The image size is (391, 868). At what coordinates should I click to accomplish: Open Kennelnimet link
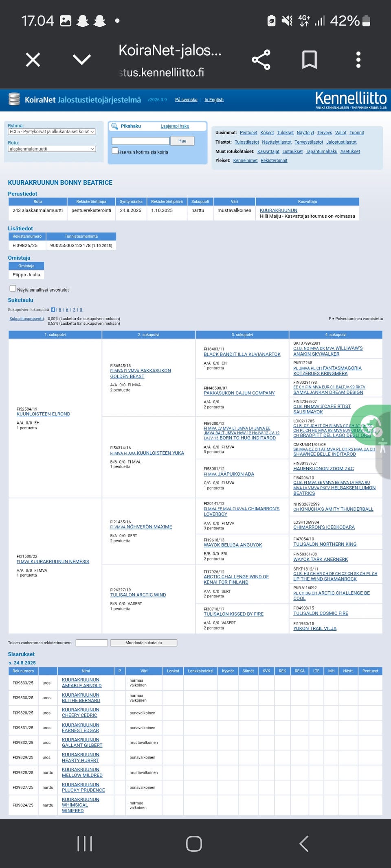tap(245, 161)
